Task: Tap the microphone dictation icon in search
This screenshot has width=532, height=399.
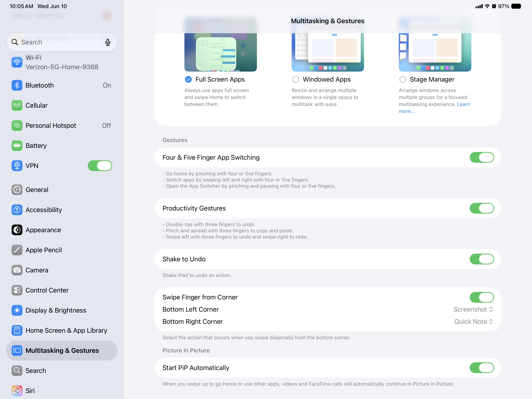Action: click(x=108, y=42)
